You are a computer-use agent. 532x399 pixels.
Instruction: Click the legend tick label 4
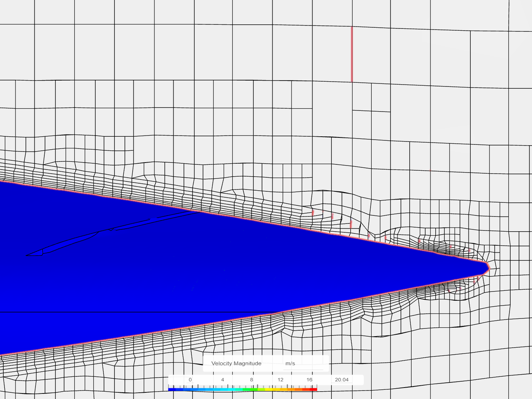222,380
